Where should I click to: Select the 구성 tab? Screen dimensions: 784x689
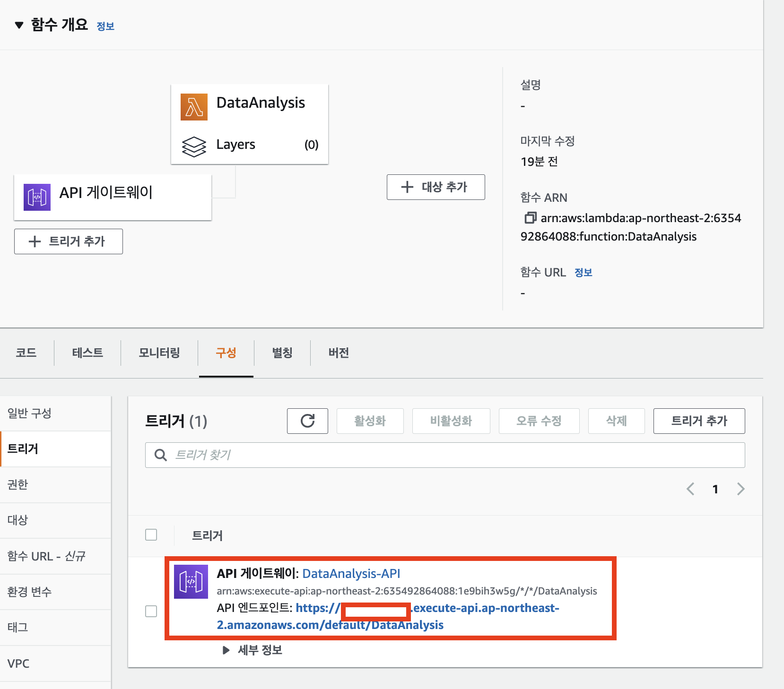pos(226,353)
